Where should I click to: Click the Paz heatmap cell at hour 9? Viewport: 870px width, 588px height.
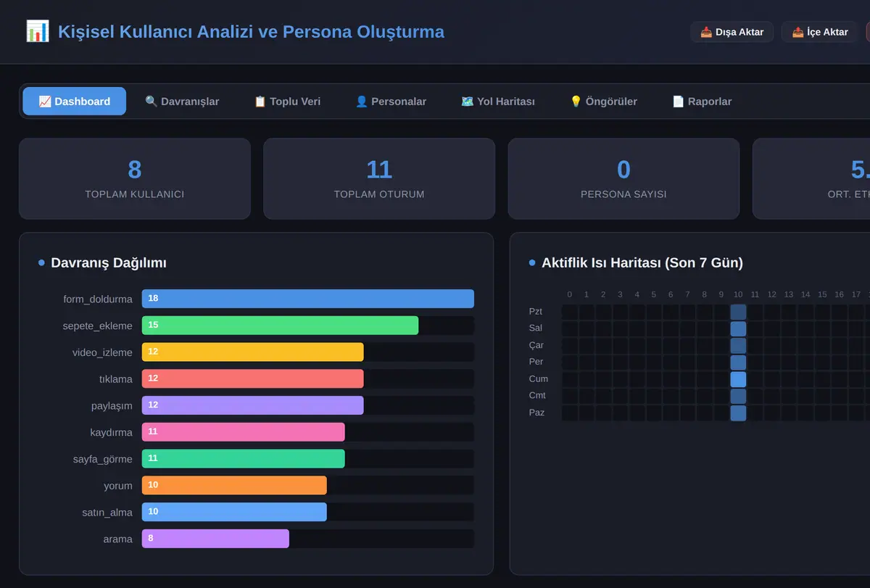[721, 413]
